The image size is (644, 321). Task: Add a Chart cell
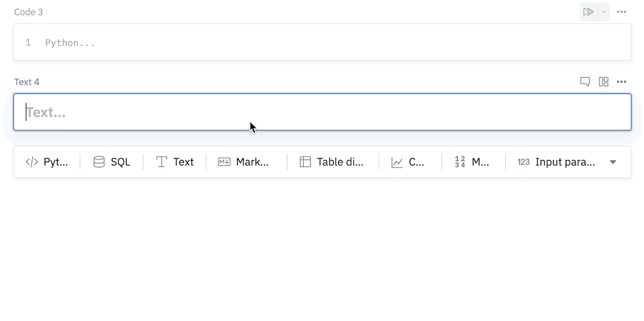pyautogui.click(x=408, y=162)
